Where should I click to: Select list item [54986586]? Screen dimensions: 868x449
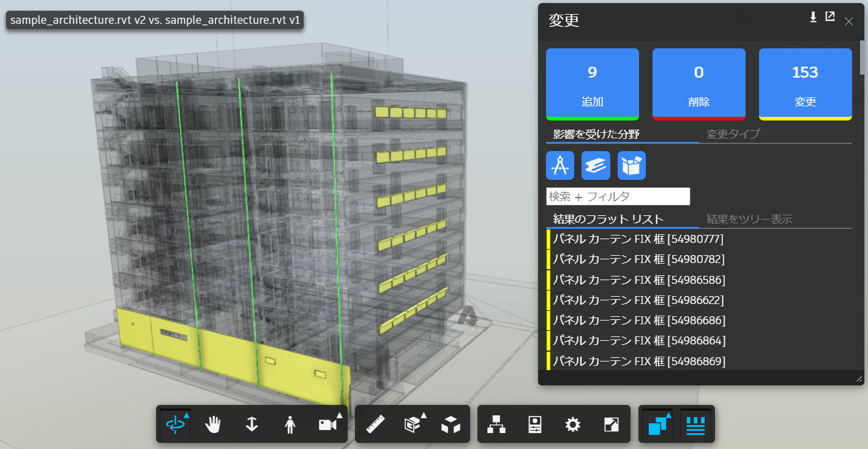pyautogui.click(x=699, y=280)
